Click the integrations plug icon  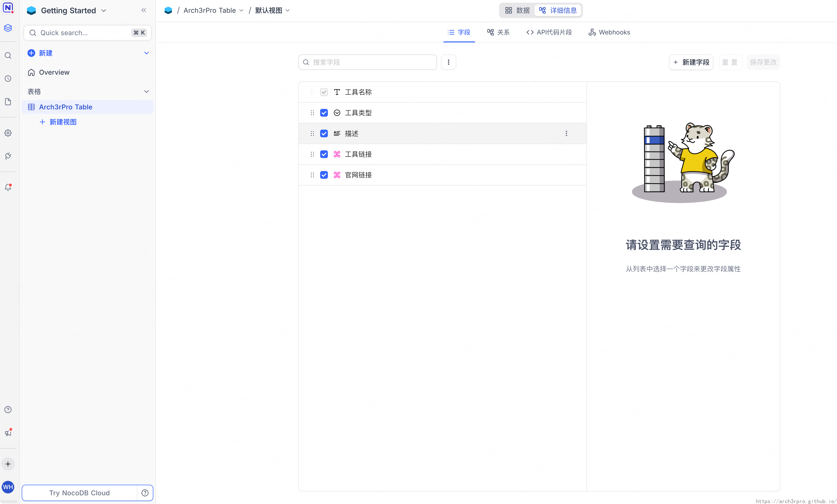tap(8, 156)
